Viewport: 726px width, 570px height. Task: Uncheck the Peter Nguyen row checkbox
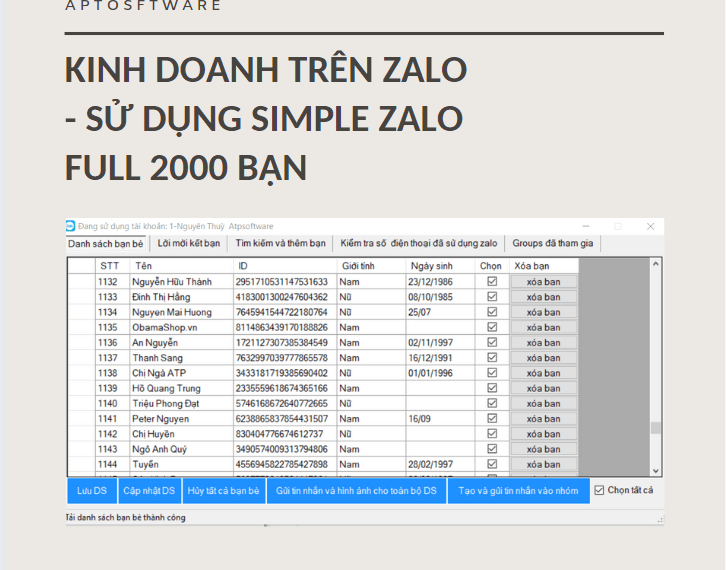click(x=492, y=419)
